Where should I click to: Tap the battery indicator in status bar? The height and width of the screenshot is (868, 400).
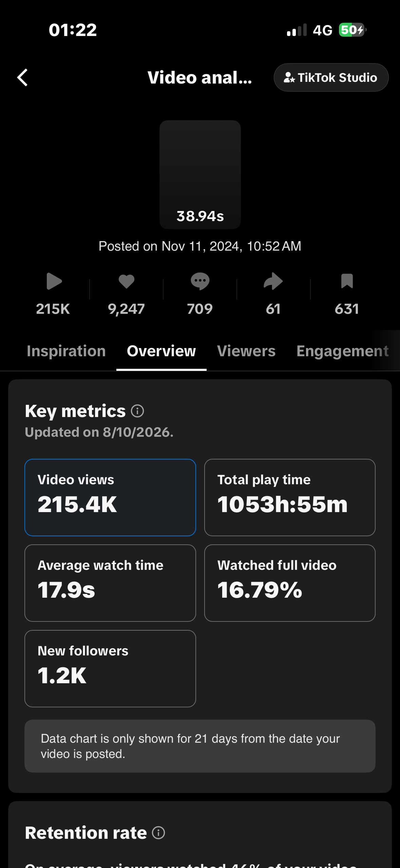click(353, 30)
